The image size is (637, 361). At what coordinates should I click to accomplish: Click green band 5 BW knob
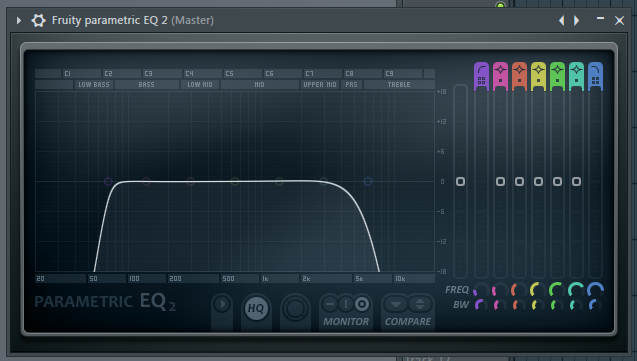[557, 305]
